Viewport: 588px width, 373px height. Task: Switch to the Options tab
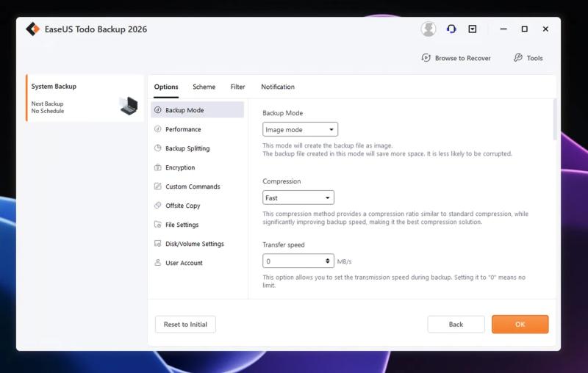click(x=166, y=87)
